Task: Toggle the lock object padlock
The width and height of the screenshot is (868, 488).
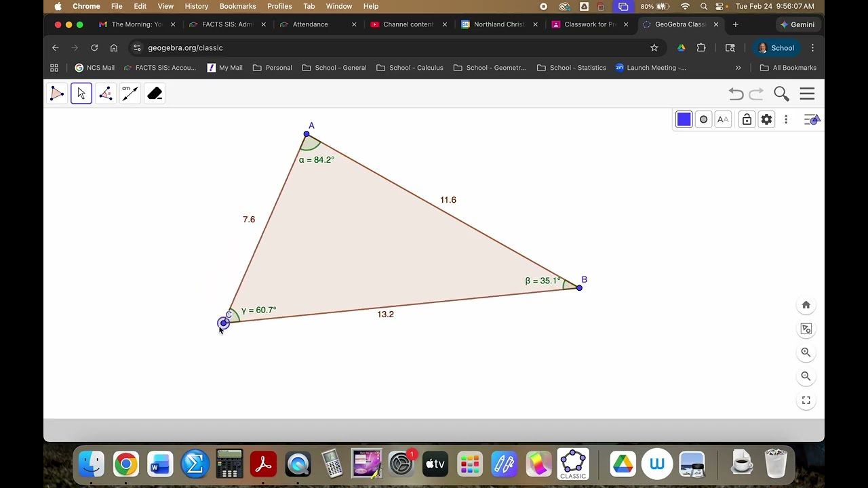Action: pyautogui.click(x=747, y=119)
